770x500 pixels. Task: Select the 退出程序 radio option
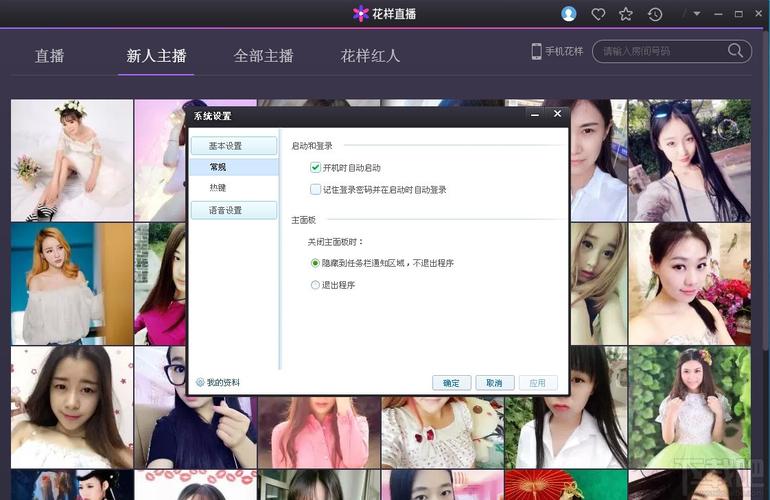[315, 285]
